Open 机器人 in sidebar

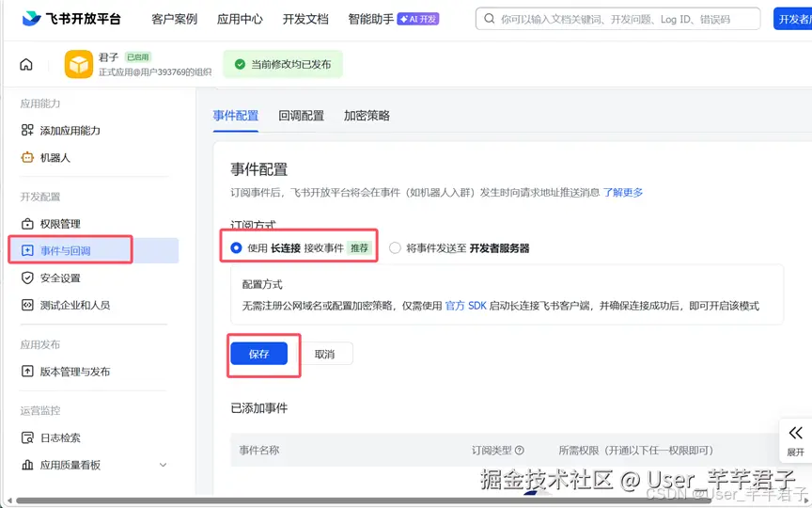[55, 158]
